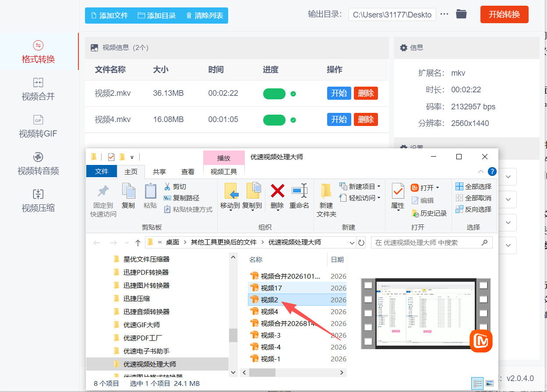Switch to the 主页 ribbon tab
The height and width of the screenshot is (392, 547).
131,172
